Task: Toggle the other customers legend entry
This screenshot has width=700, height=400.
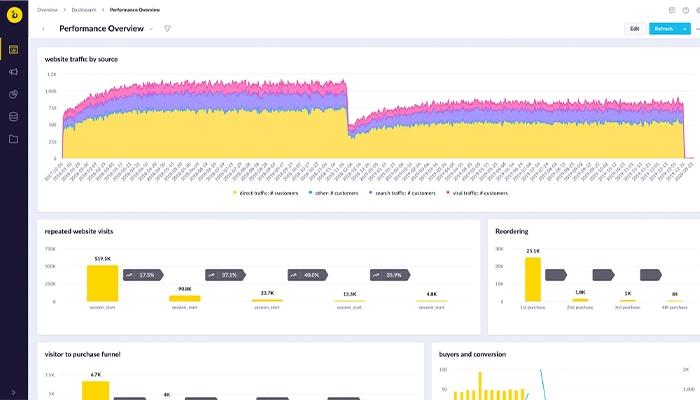Action: click(x=333, y=193)
